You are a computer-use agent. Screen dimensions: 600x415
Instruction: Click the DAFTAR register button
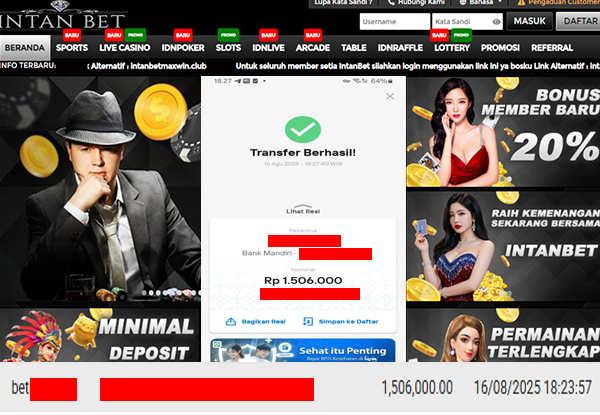tap(579, 21)
